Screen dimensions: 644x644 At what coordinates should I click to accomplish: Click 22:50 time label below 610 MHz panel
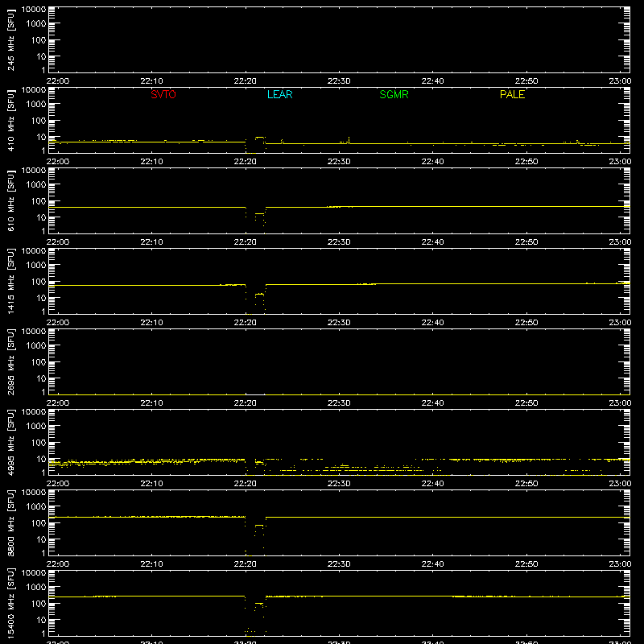click(x=526, y=242)
